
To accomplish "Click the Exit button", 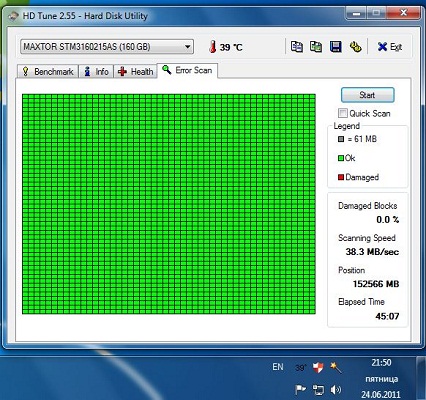I will tap(390, 47).
